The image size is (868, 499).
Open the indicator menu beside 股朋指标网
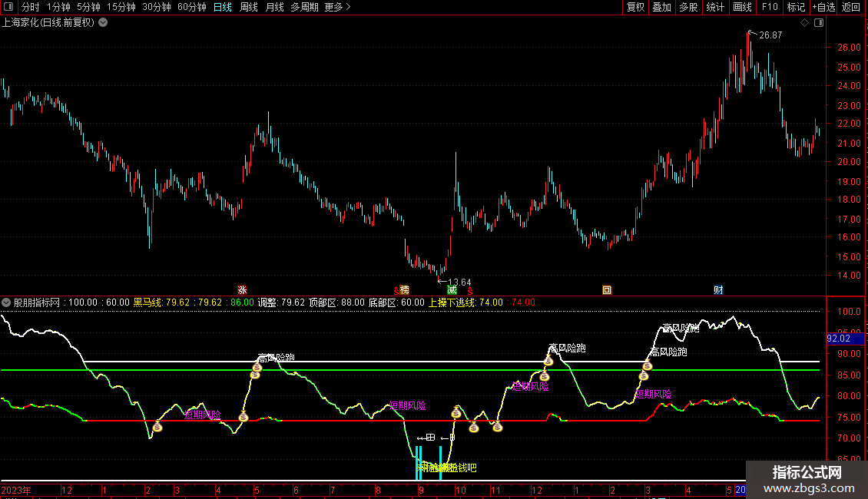tap(6, 302)
